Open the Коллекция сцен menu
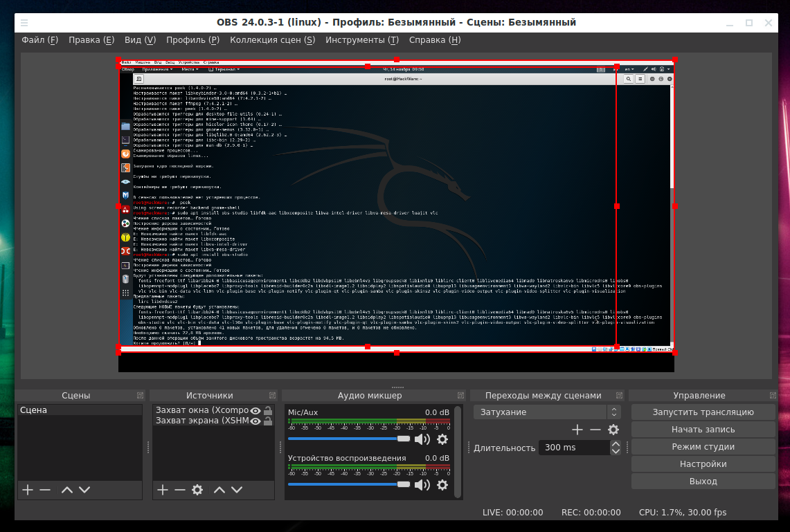Viewport: 790px width, 532px height. coord(272,40)
